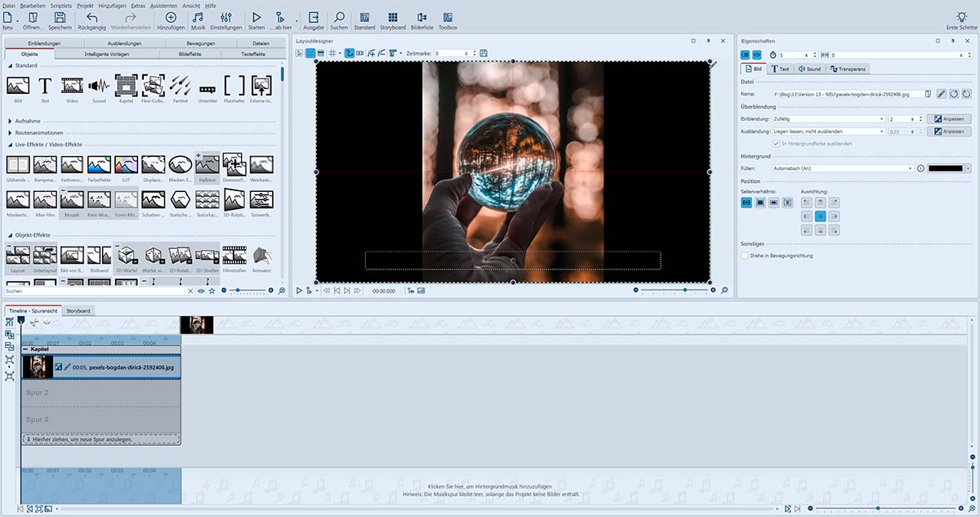Pick the Flexi-Collage object icon
This screenshot has height=517, width=980.
154,86
